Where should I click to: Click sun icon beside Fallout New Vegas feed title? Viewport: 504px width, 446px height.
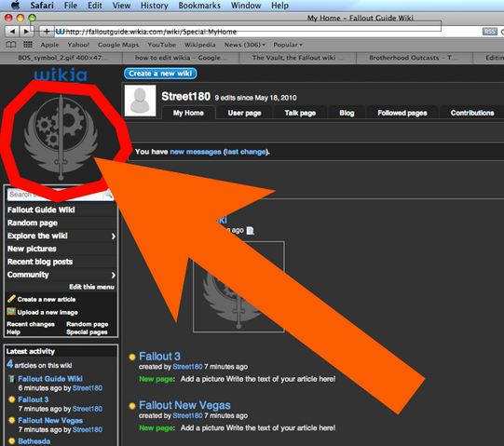(x=131, y=406)
